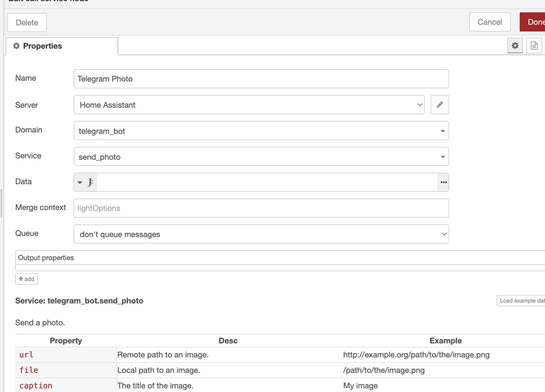The height and width of the screenshot is (392, 545).
Task: Click the Example column header
Action: tap(445, 340)
